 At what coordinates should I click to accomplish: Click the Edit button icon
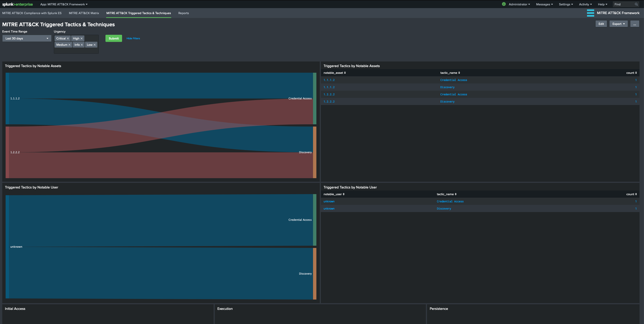601,24
